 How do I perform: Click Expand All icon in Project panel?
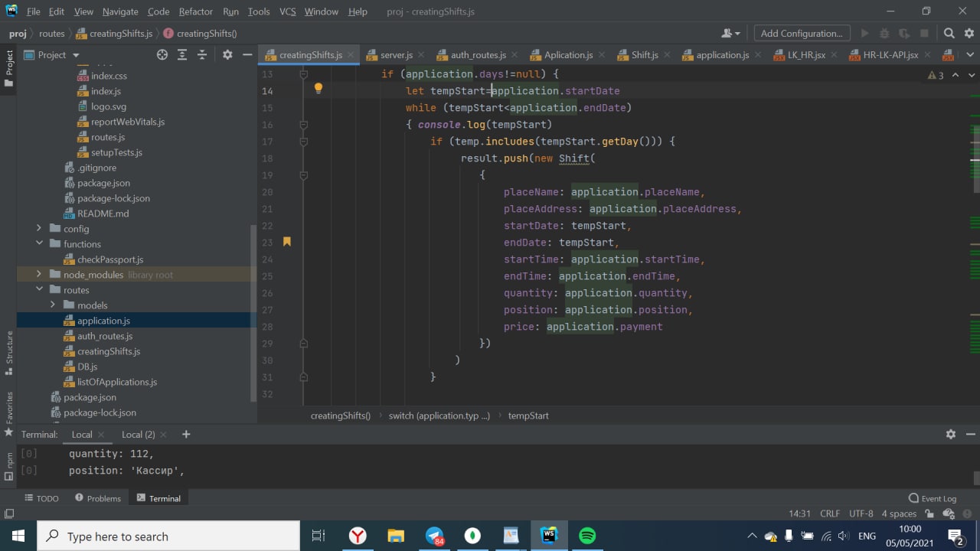tap(182, 55)
